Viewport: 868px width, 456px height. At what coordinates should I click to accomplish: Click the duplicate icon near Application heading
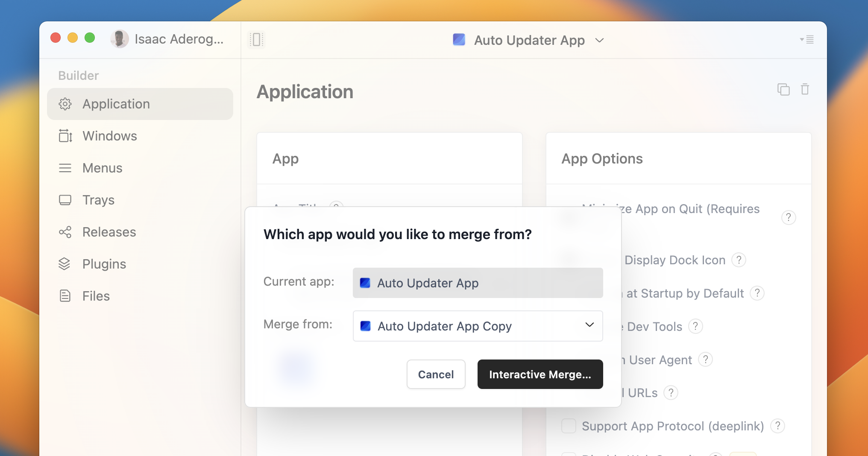click(783, 89)
